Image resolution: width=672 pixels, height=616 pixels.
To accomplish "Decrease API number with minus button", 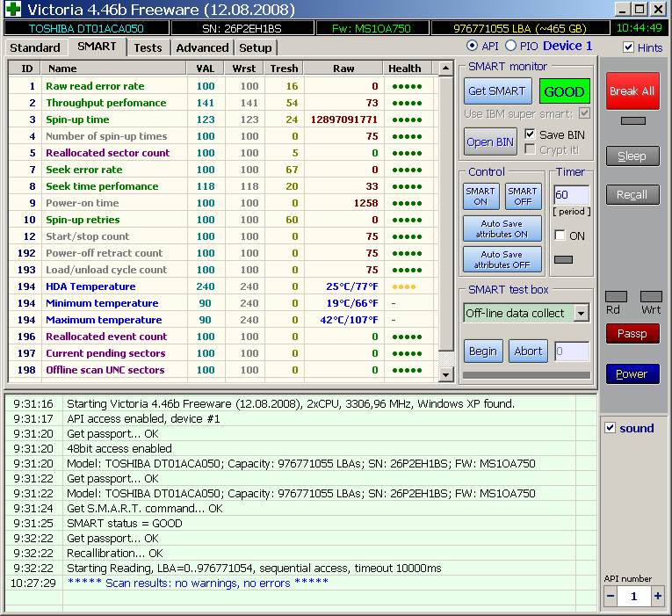I will click(x=611, y=596).
